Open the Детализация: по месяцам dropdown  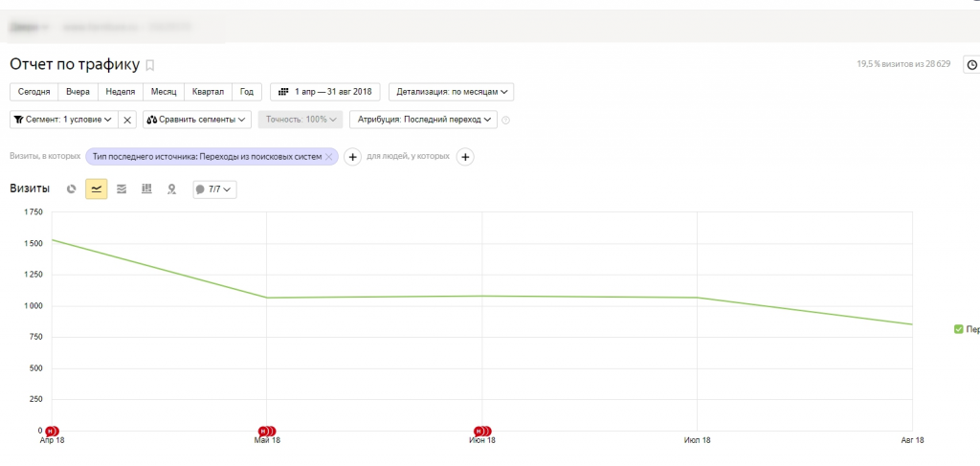coord(452,92)
